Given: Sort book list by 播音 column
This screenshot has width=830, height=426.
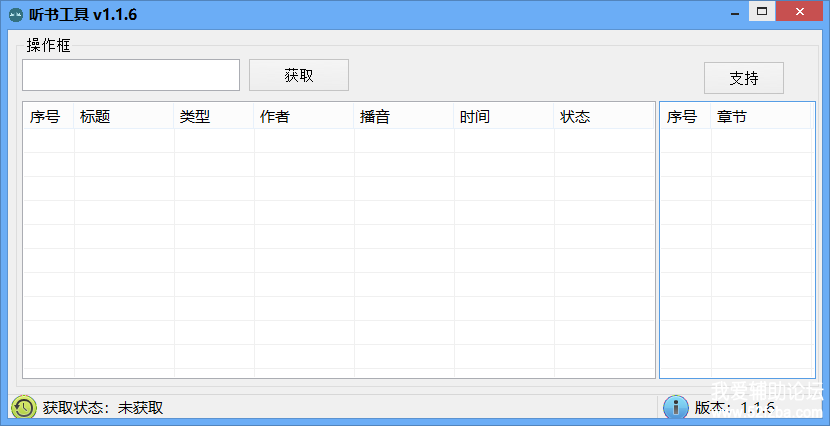Looking at the screenshot, I should tap(404, 116).
